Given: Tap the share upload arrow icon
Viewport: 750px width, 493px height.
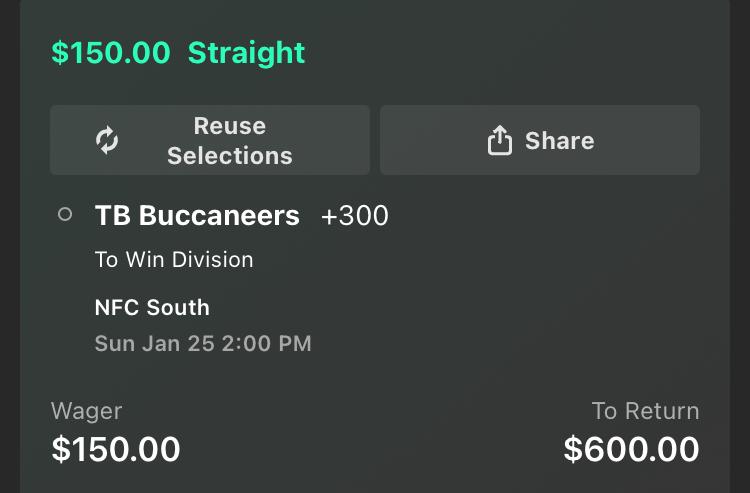Looking at the screenshot, I should [499, 141].
